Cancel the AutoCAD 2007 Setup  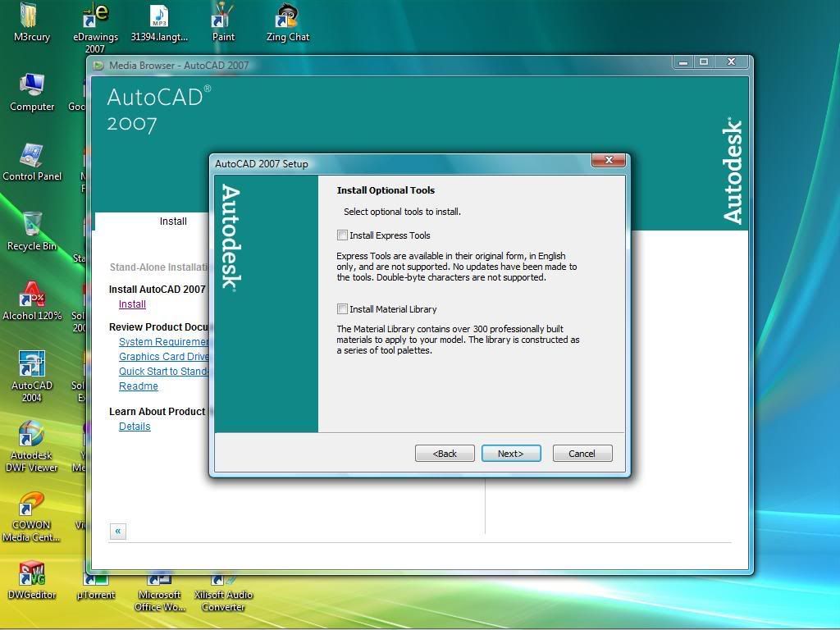582,454
